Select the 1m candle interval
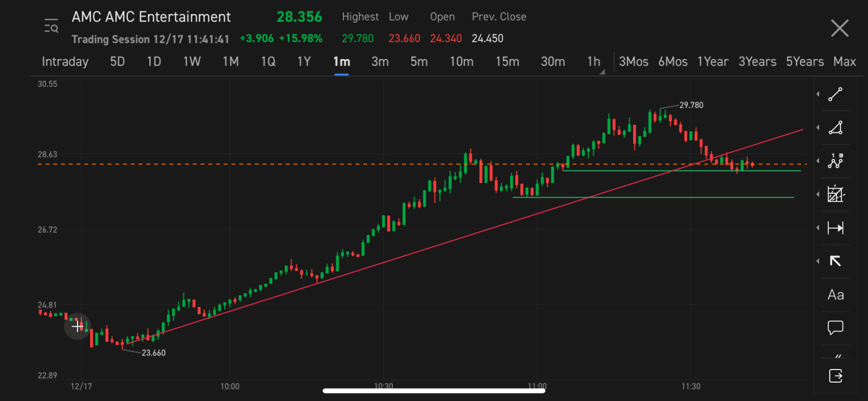 341,61
